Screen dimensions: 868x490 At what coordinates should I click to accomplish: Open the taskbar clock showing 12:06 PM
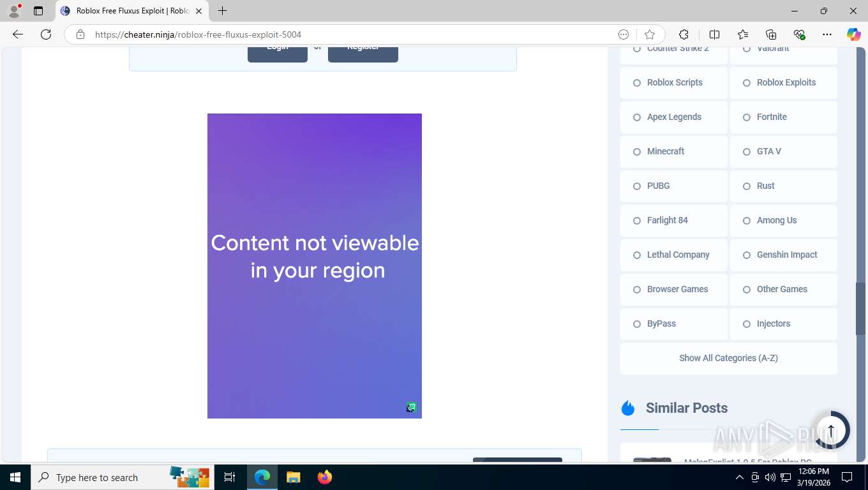pos(813,477)
